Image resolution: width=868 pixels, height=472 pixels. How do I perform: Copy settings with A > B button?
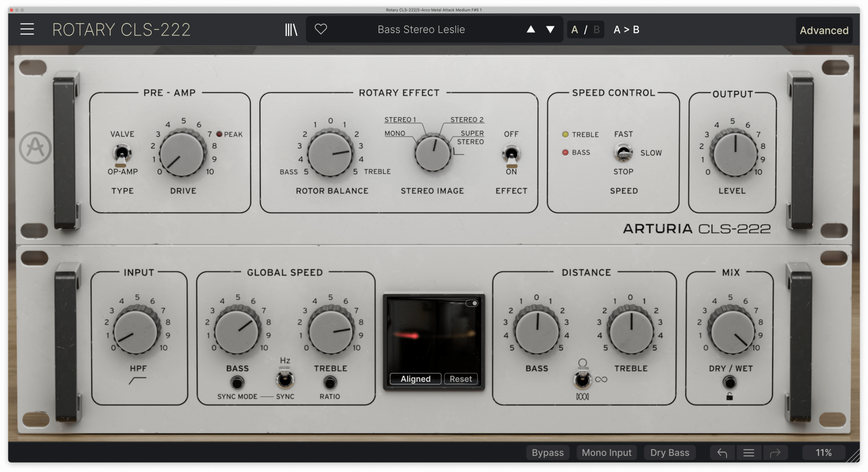point(626,29)
